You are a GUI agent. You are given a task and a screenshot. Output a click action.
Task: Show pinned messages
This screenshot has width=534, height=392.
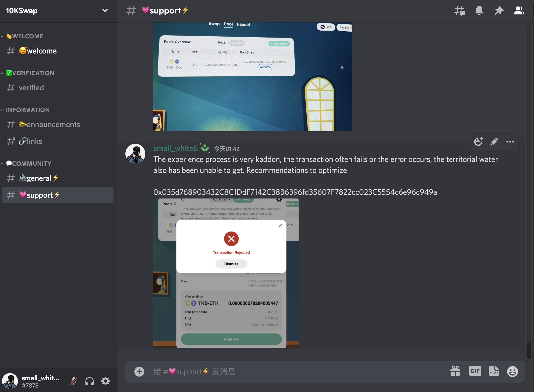pyautogui.click(x=499, y=11)
